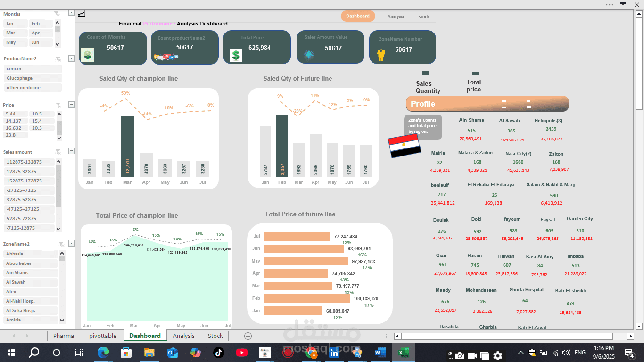Switch to the Stock sheet tab

(x=215, y=336)
